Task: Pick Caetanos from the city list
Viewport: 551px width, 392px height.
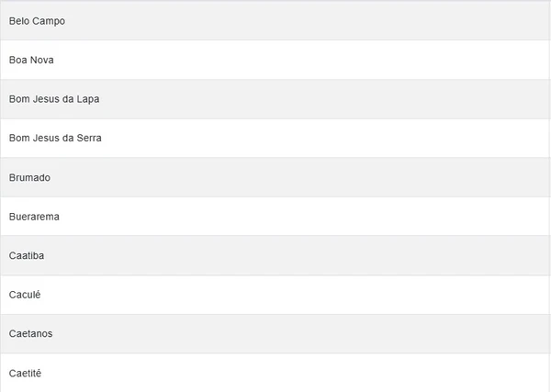Action: tap(275, 333)
